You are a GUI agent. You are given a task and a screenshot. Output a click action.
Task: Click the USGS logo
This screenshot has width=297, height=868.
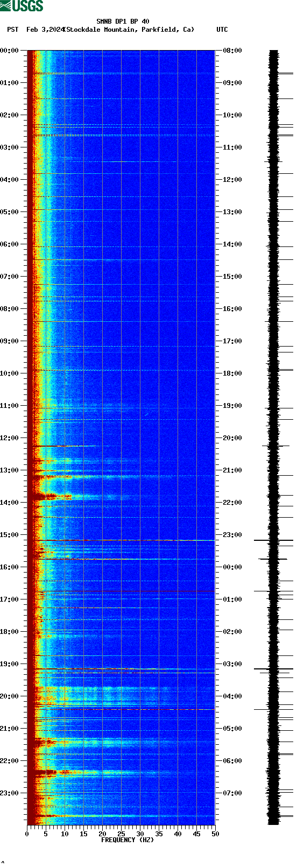(x=22, y=6)
